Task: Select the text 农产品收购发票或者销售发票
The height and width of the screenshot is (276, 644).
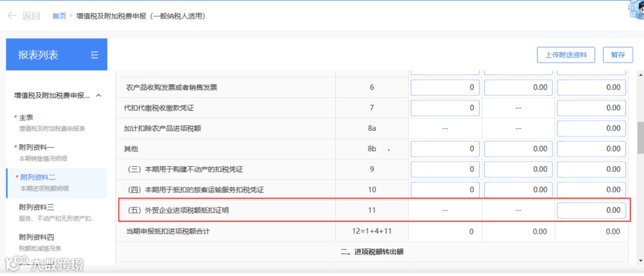Action: click(x=172, y=88)
